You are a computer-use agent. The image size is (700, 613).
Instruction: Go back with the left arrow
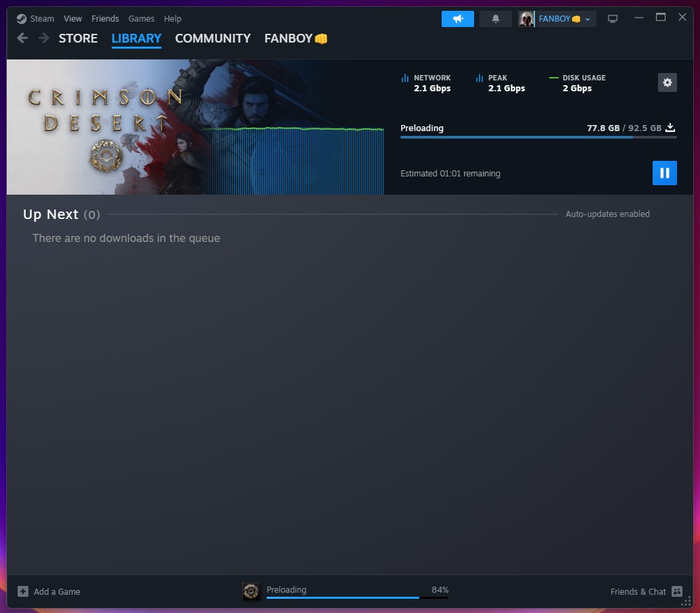[22, 39]
